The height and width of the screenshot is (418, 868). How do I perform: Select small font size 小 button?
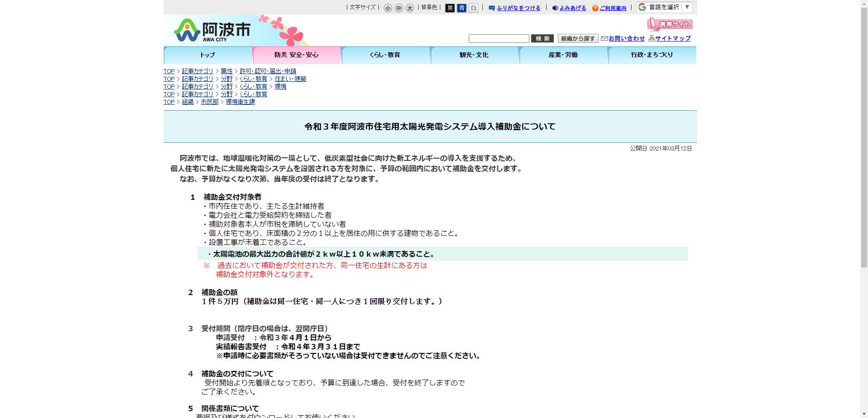click(388, 8)
